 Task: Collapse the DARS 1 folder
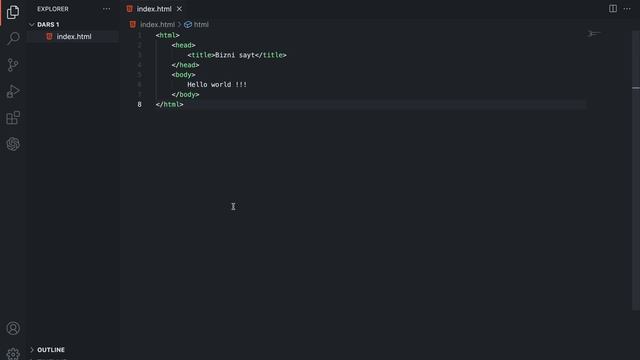[x=48, y=24]
